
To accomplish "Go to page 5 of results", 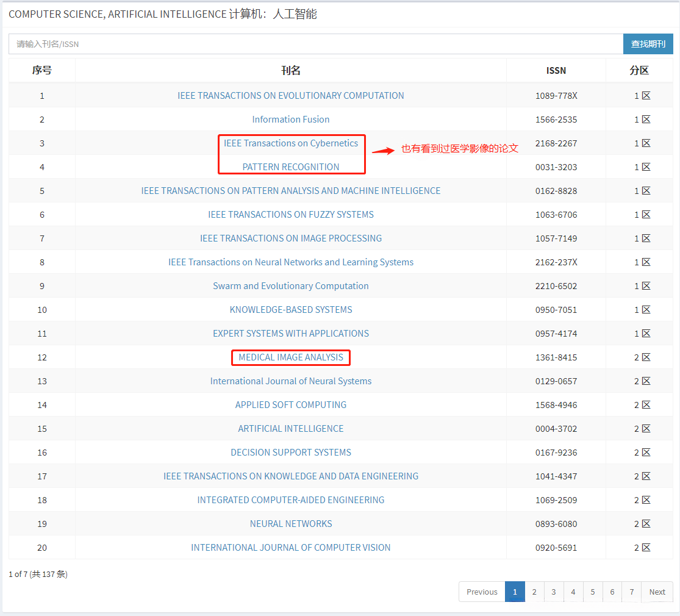I will click(x=593, y=592).
